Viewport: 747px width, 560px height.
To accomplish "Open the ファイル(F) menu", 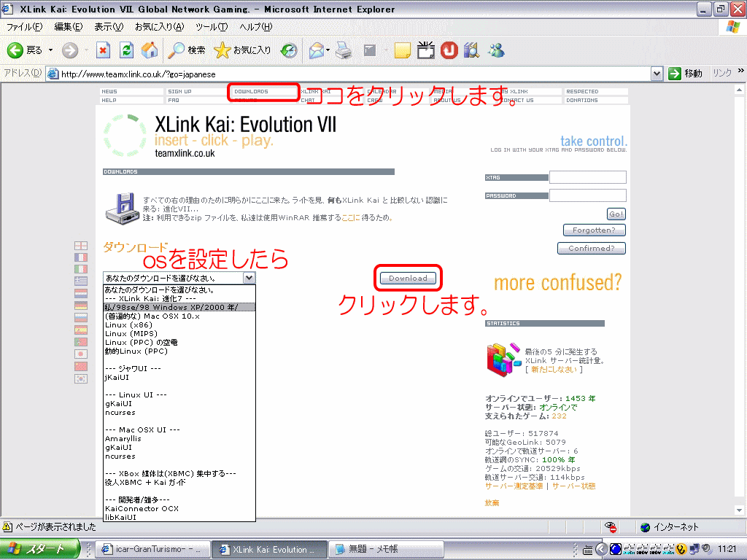I will (x=24, y=27).
